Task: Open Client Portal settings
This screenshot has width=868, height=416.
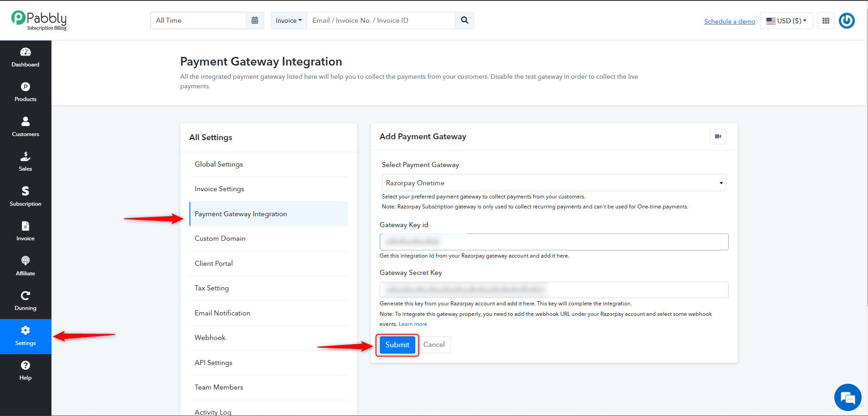Action: point(269,264)
